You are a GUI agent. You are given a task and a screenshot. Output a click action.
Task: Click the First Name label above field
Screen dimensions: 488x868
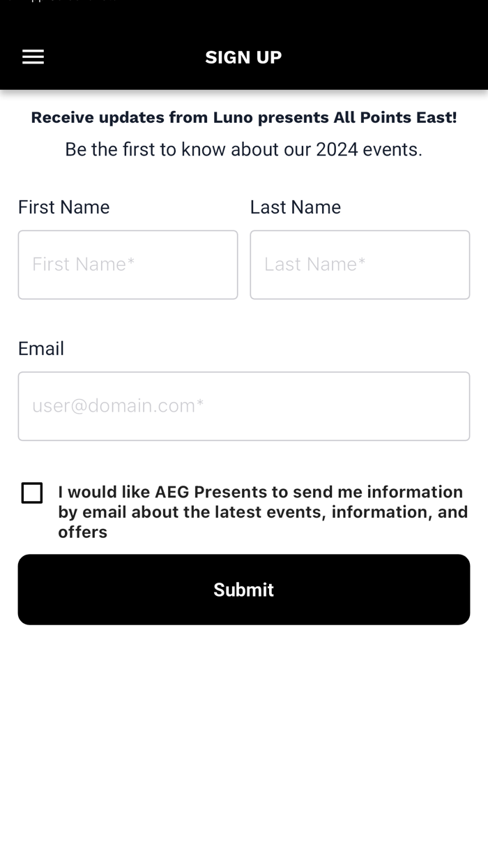coord(64,207)
